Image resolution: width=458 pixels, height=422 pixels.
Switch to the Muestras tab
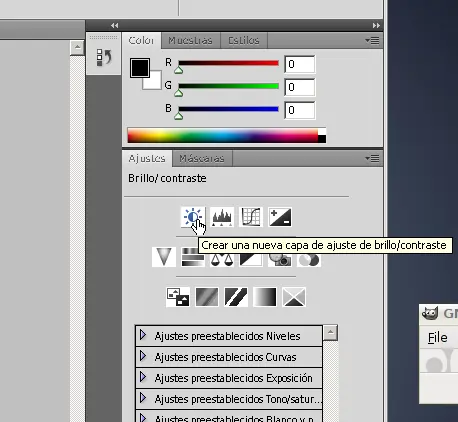point(190,41)
